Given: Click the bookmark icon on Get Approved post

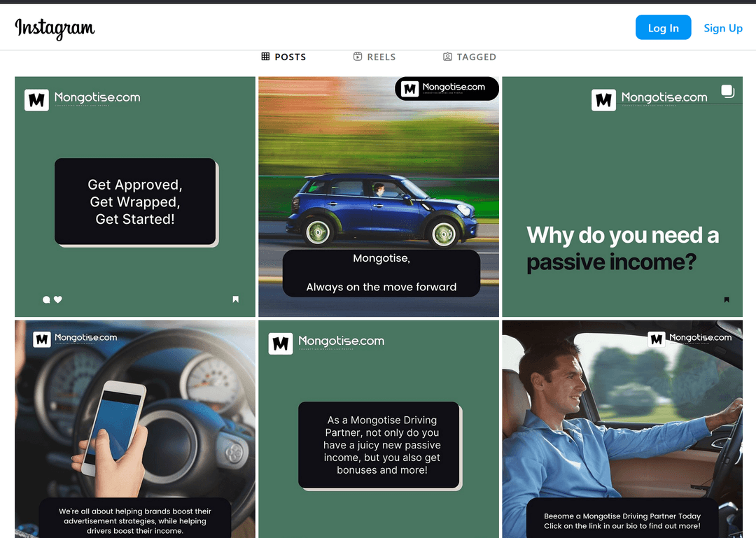Looking at the screenshot, I should (236, 299).
